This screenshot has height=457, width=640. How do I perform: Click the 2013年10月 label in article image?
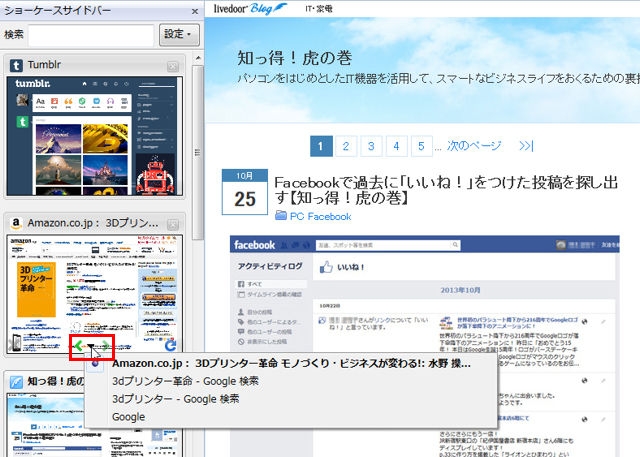pyautogui.click(x=460, y=290)
